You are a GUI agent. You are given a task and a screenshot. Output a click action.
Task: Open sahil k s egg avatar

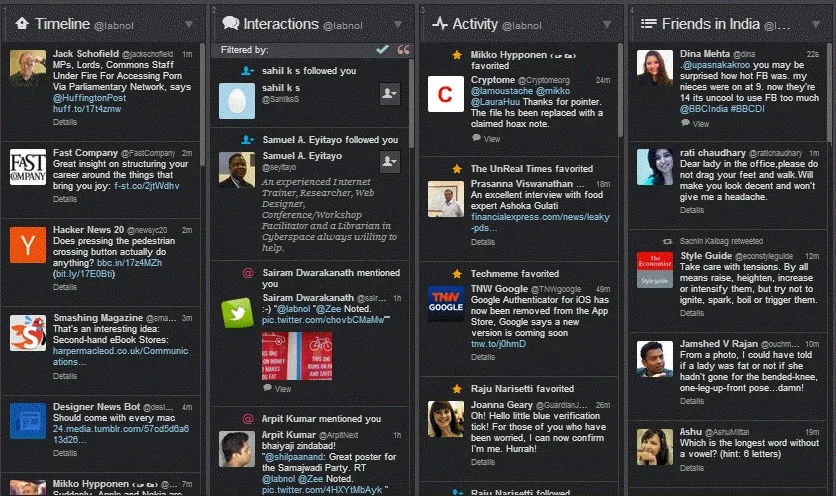tap(237, 101)
